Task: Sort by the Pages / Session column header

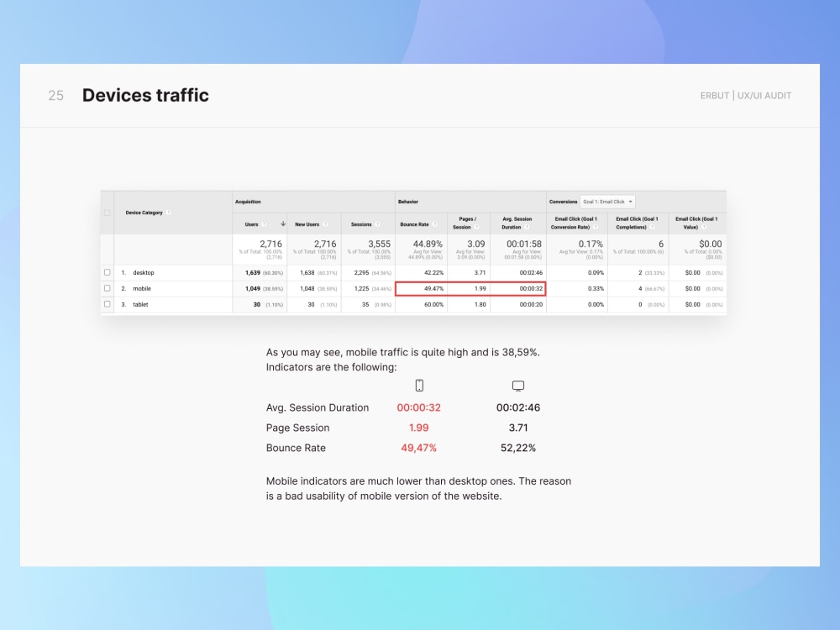Action: [x=466, y=223]
